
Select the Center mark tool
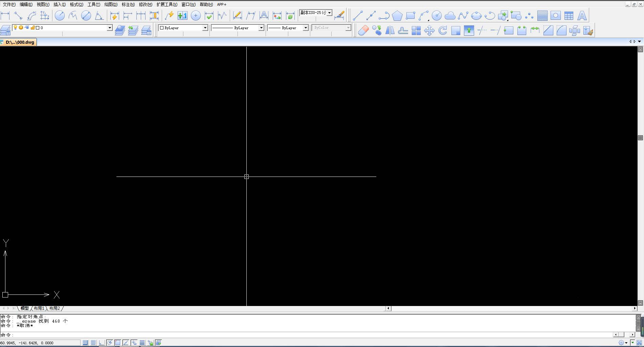[196, 16]
